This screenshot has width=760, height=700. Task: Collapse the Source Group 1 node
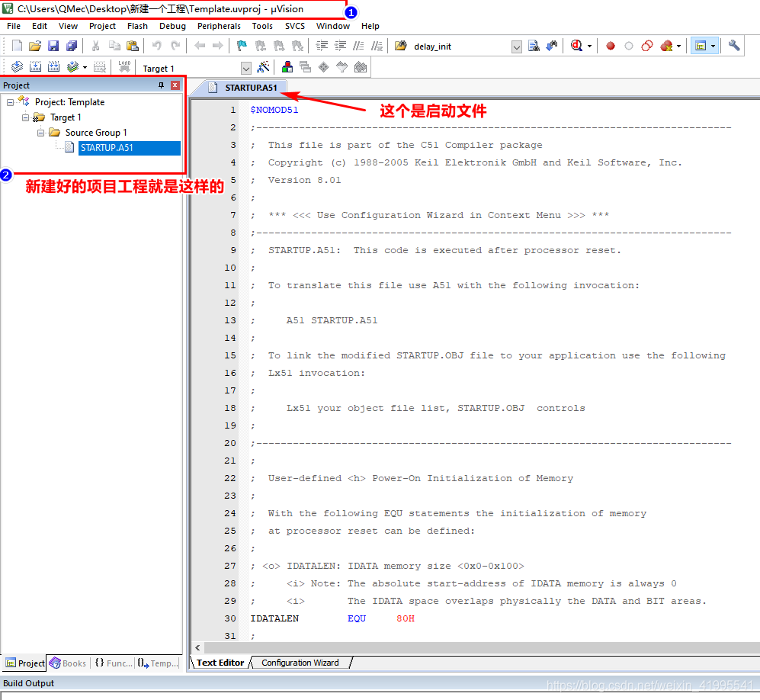40,133
